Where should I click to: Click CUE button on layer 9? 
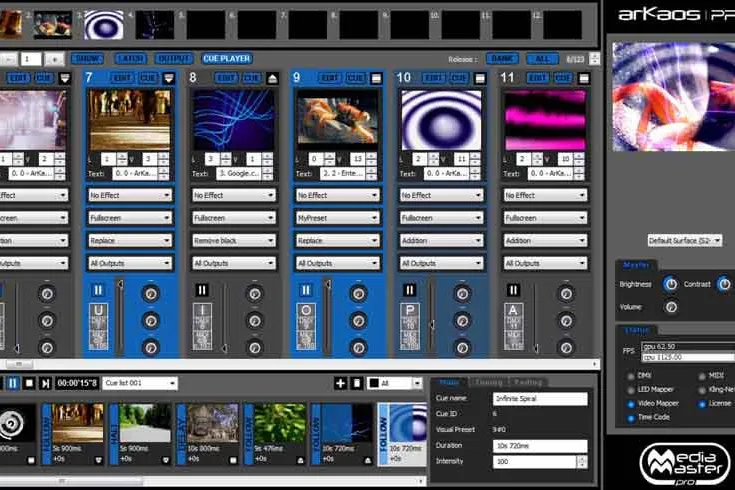(355, 78)
